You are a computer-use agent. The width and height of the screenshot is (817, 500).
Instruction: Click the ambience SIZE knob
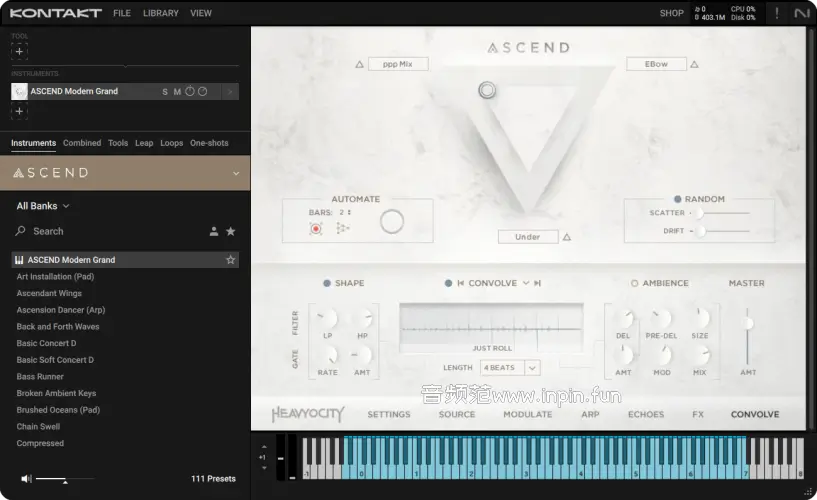click(x=700, y=318)
